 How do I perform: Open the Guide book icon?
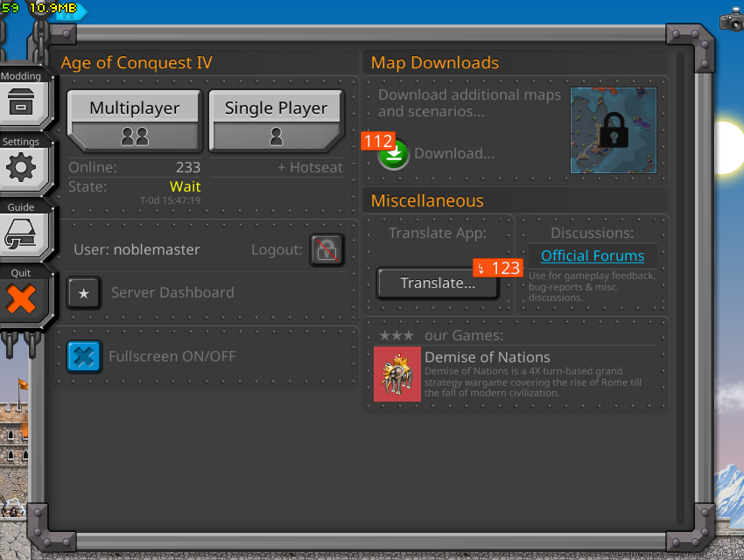(x=21, y=233)
